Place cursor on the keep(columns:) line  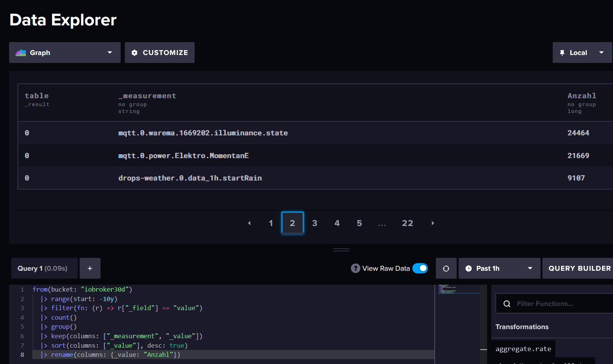click(121, 336)
